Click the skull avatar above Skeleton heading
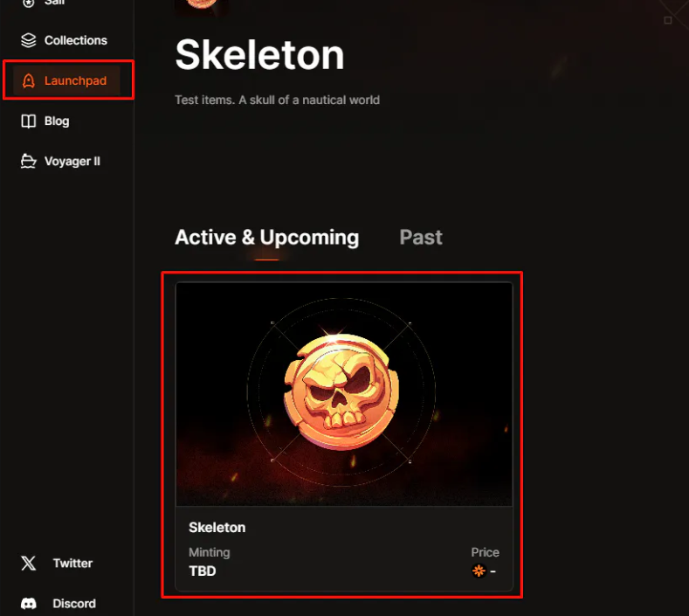Viewport: 689px width, 616px height. 201,6
